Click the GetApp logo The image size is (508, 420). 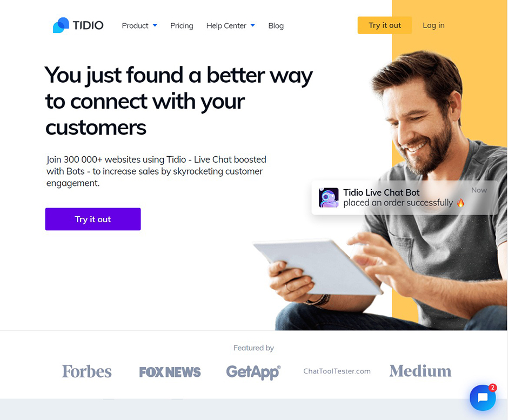(253, 372)
